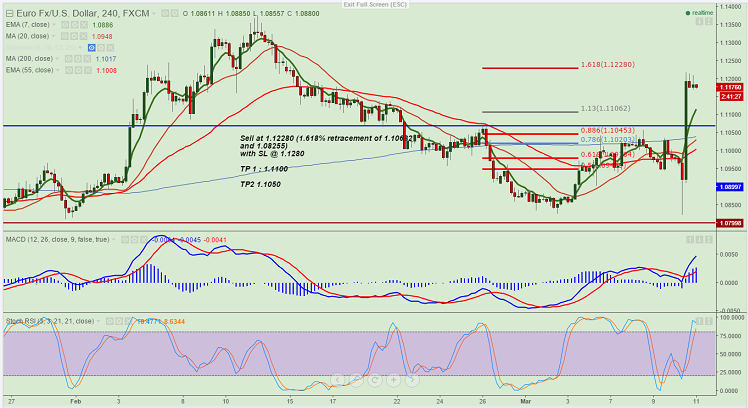This screenshot has width=748, height=408.
Task: Click the EMA (7, close) legend label
Action: click(27, 25)
